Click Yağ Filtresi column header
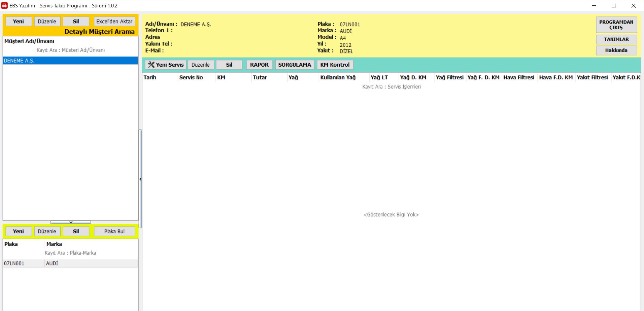Viewport: 644px width, 311px height. pos(450,77)
